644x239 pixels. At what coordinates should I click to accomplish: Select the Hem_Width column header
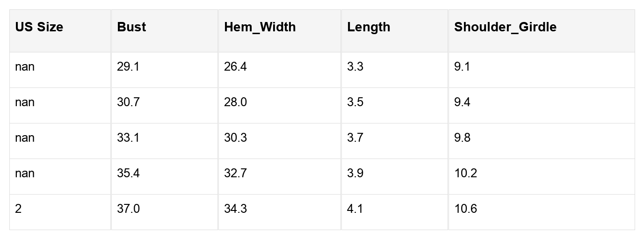tap(260, 27)
